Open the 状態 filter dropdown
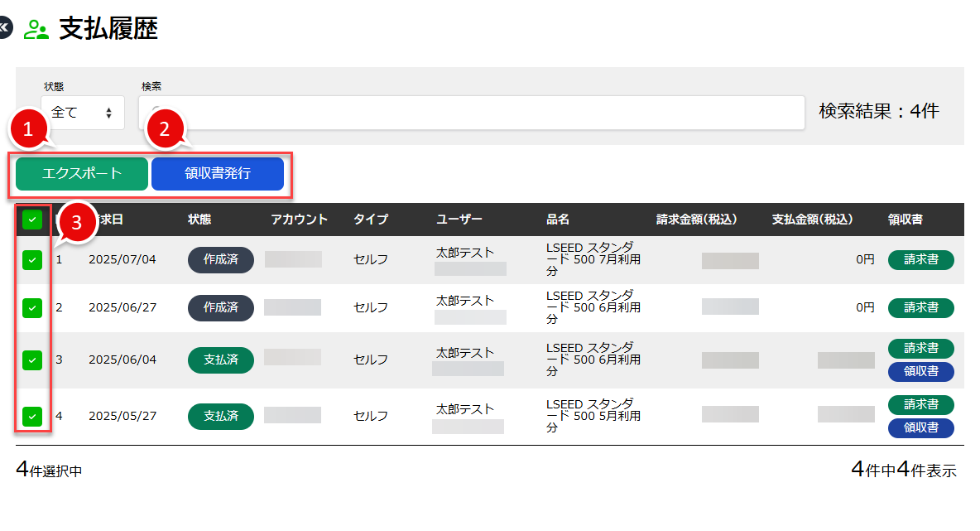The height and width of the screenshot is (531, 980). [x=82, y=113]
